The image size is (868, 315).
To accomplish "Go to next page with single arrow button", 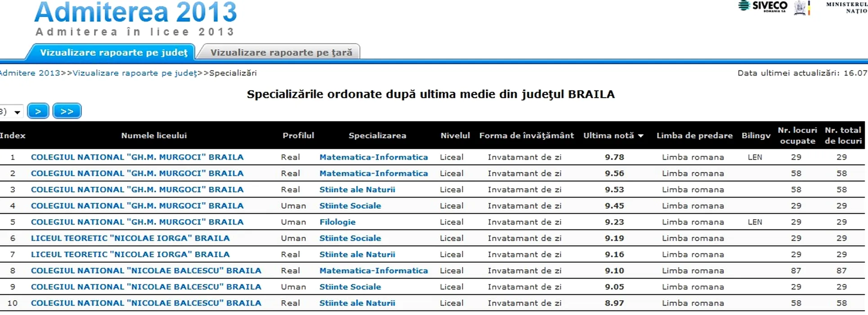I will 38,111.
